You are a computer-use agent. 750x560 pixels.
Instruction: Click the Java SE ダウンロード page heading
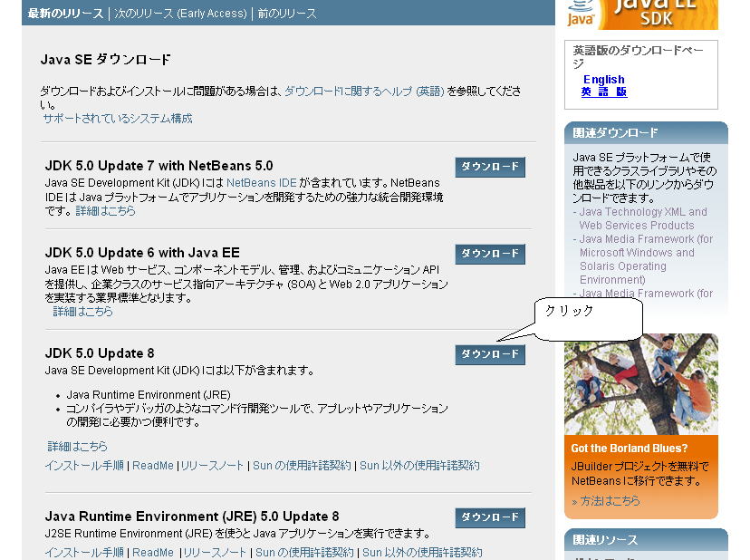(105, 59)
